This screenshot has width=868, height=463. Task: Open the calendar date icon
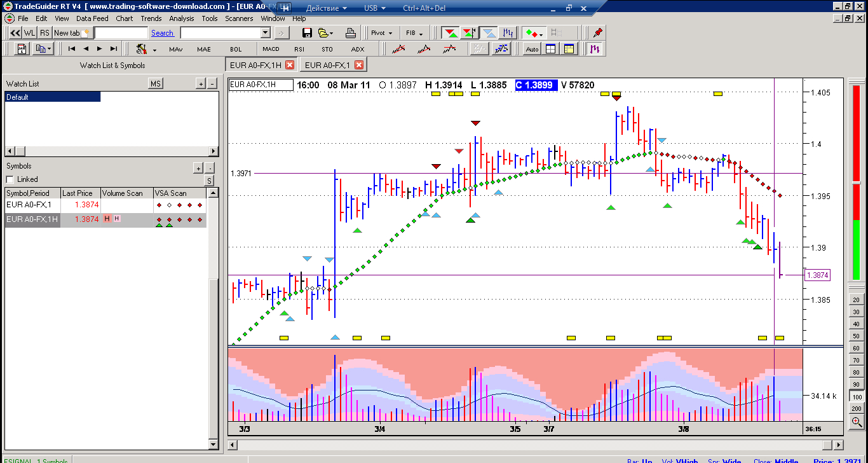[22, 49]
